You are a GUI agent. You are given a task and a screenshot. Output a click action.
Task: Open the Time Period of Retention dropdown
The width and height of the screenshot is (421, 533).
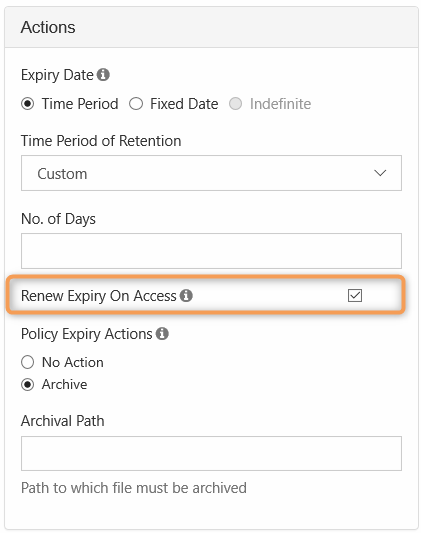211,173
